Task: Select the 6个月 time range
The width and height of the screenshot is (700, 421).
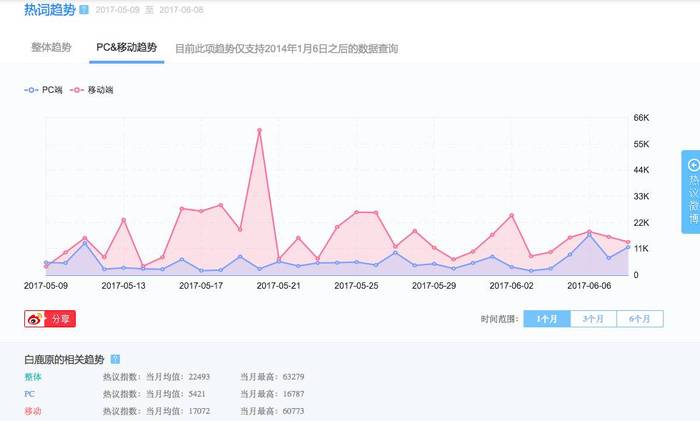Action: pos(640,319)
